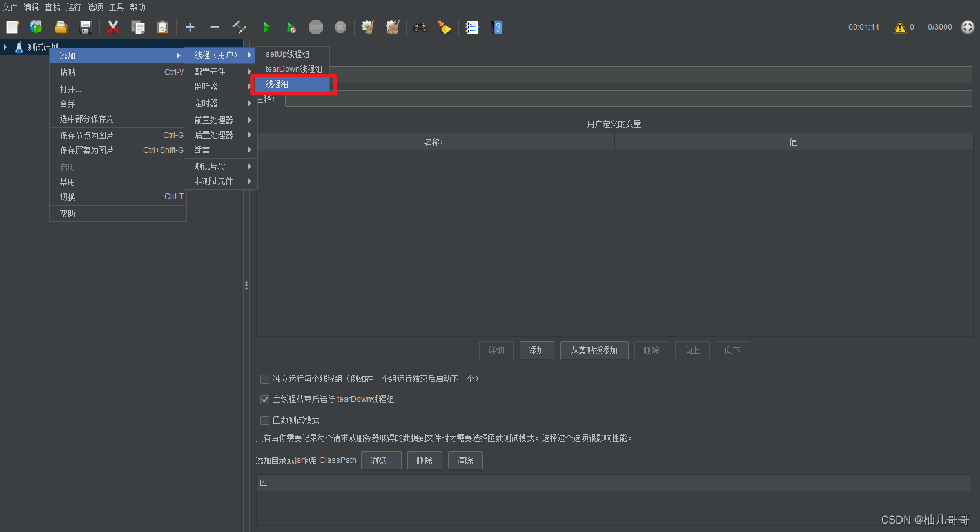Open the Function Helper list icon
The width and height of the screenshot is (980, 532).
tap(473, 27)
